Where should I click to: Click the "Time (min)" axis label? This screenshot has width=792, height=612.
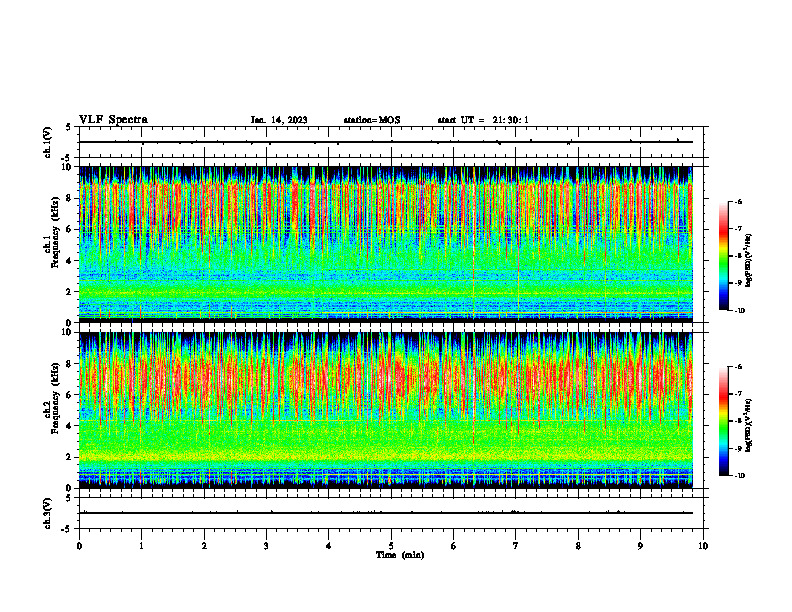tap(400, 555)
